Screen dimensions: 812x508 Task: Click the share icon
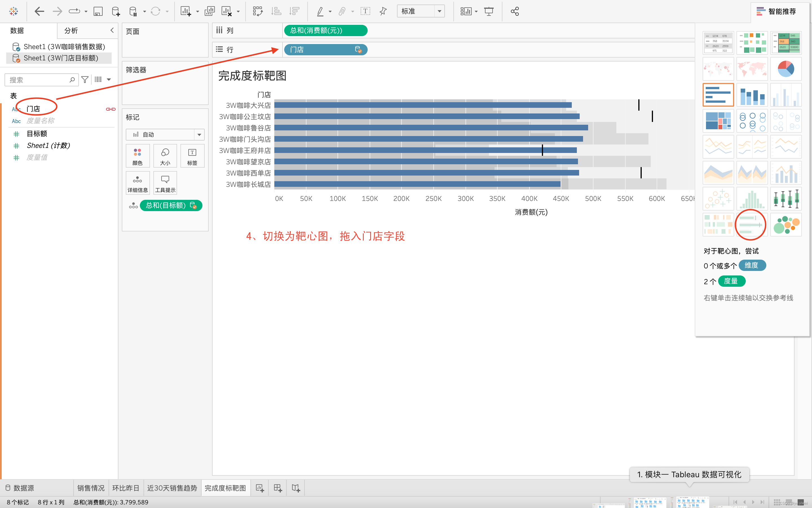coord(515,11)
